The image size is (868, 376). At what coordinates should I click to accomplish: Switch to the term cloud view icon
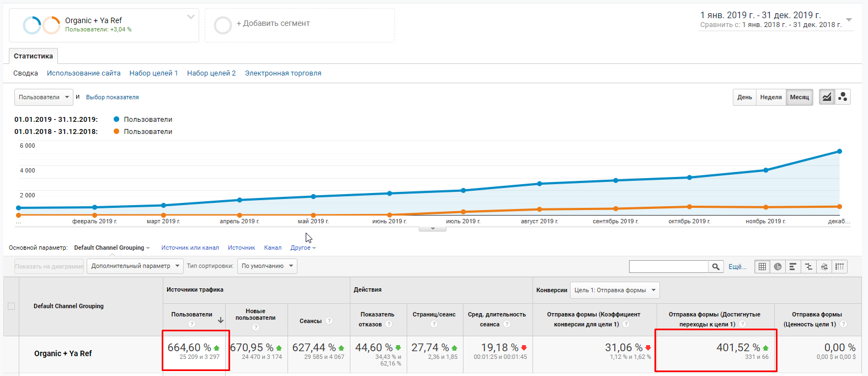[824, 267]
